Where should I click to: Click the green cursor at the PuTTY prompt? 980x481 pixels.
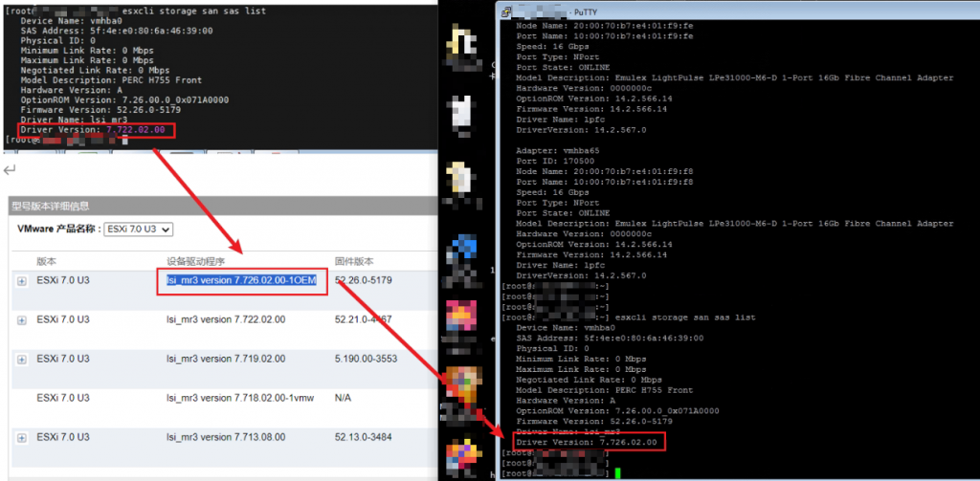click(617, 473)
